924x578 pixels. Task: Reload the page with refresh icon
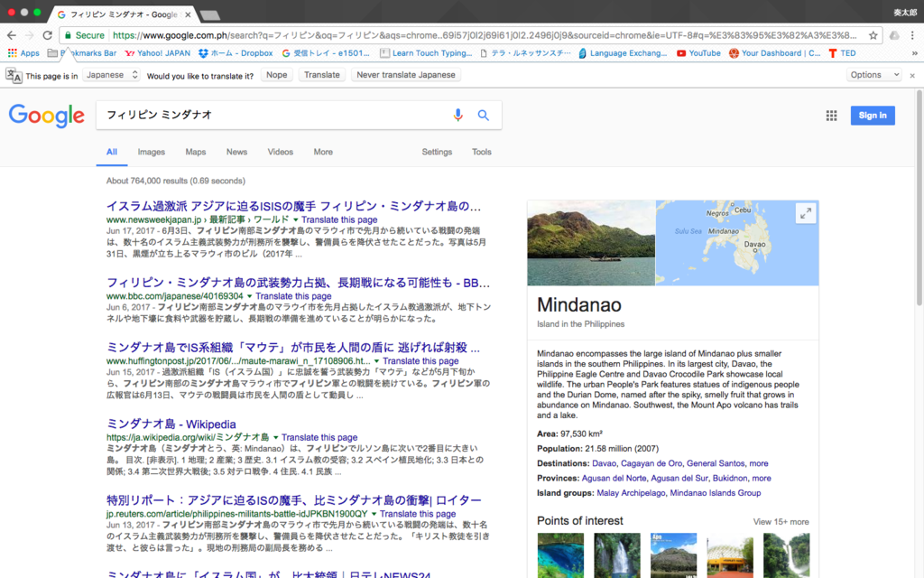[x=48, y=35]
